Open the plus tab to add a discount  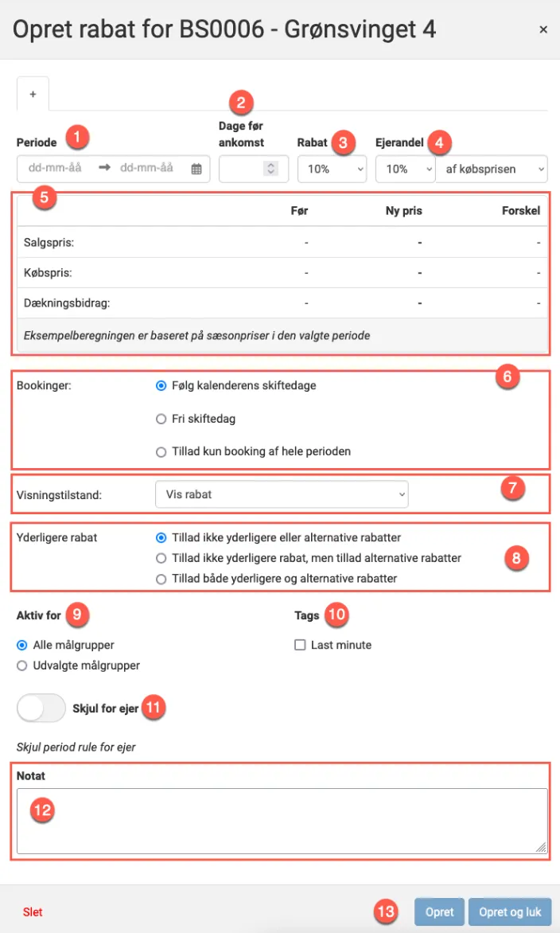click(33, 93)
